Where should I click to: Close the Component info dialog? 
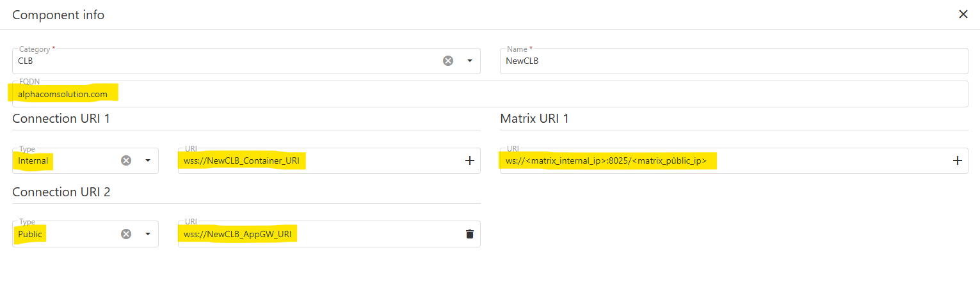[x=963, y=14]
